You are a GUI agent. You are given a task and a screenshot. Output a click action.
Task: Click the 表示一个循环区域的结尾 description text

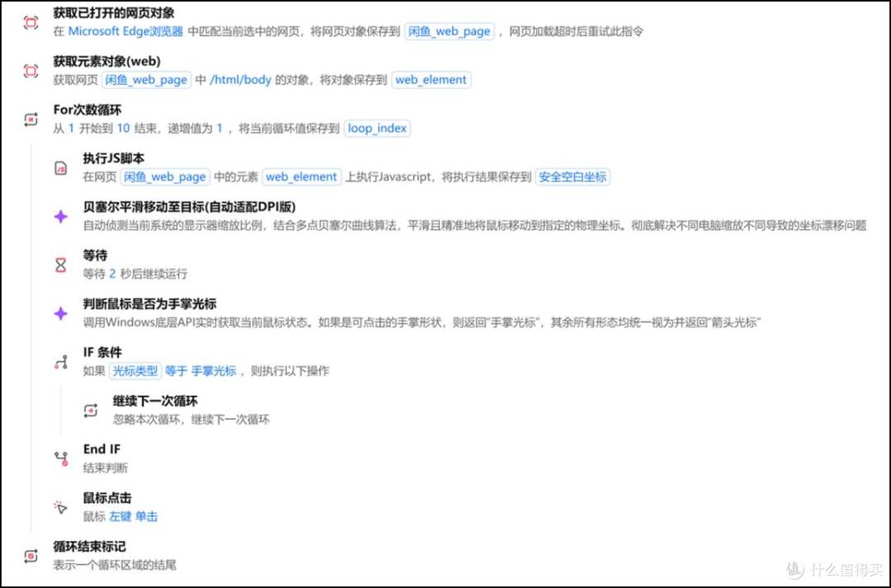(114, 565)
